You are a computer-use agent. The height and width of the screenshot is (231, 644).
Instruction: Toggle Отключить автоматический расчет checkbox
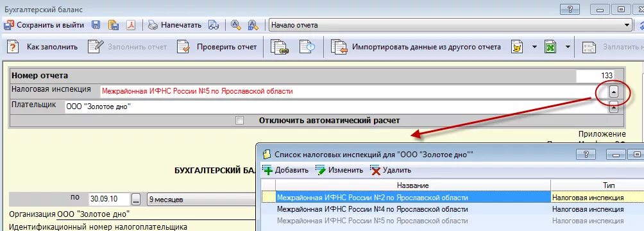pyautogui.click(x=239, y=121)
